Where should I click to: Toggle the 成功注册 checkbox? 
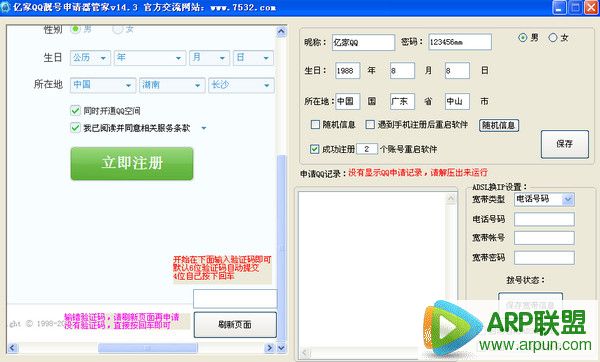[315, 149]
